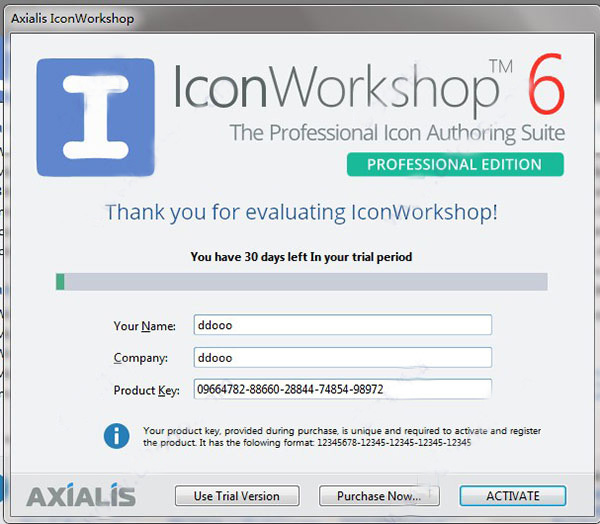
Task: Click the Company label
Action: pos(140,357)
